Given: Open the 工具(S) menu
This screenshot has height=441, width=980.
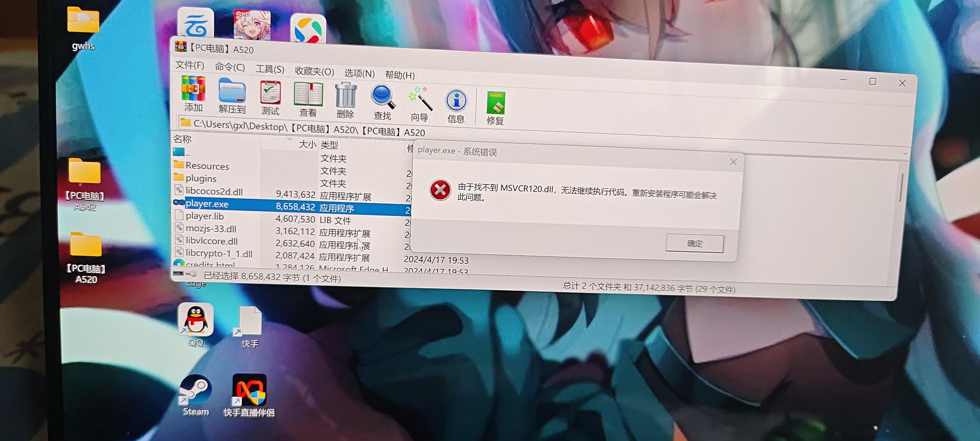Looking at the screenshot, I should pos(270,69).
